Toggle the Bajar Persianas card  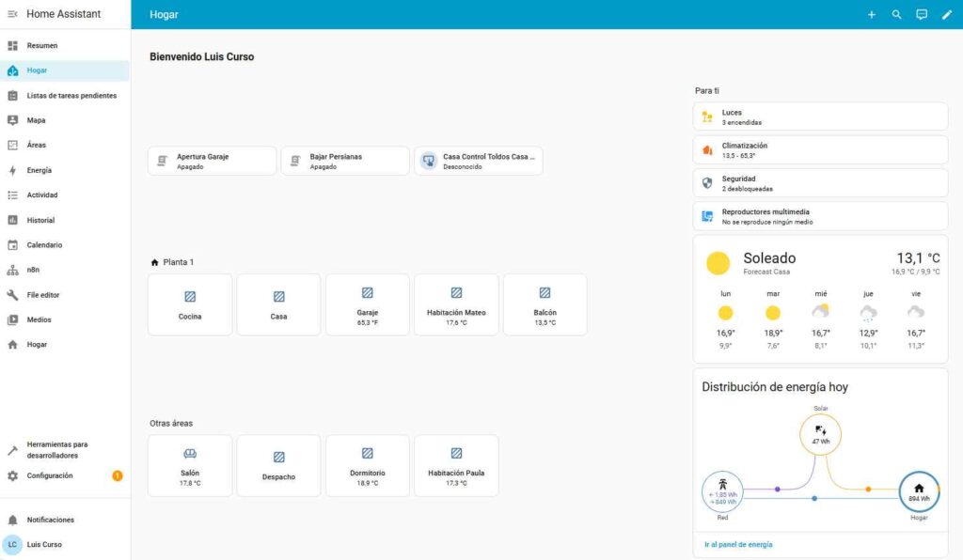345,161
